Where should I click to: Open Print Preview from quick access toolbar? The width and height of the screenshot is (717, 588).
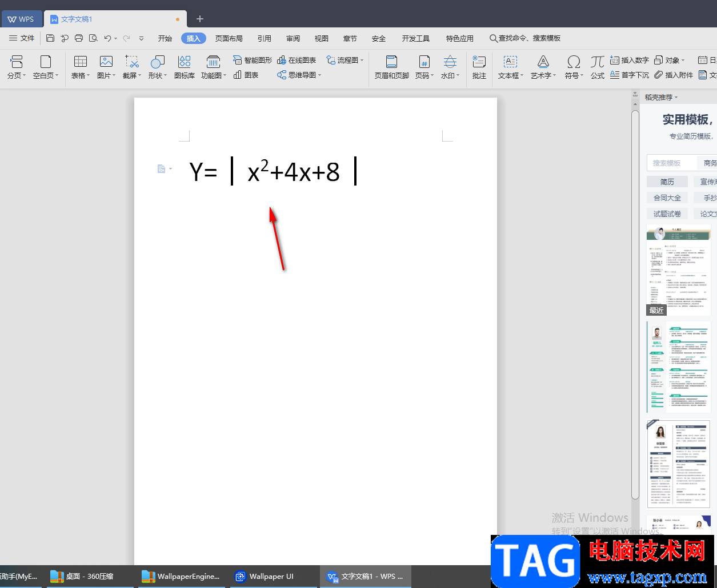point(93,38)
